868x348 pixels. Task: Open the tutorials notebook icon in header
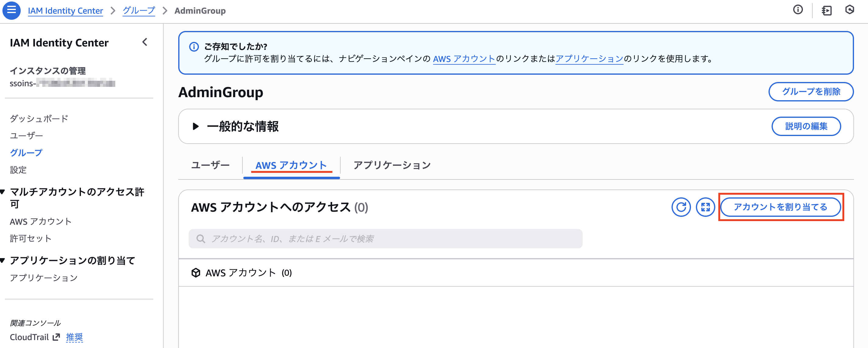pos(827,10)
